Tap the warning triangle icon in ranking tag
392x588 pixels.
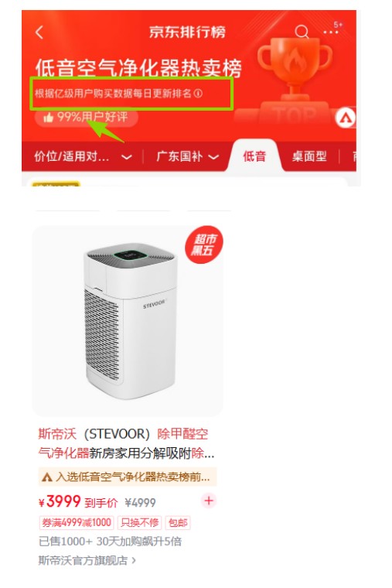pyautogui.click(x=47, y=477)
